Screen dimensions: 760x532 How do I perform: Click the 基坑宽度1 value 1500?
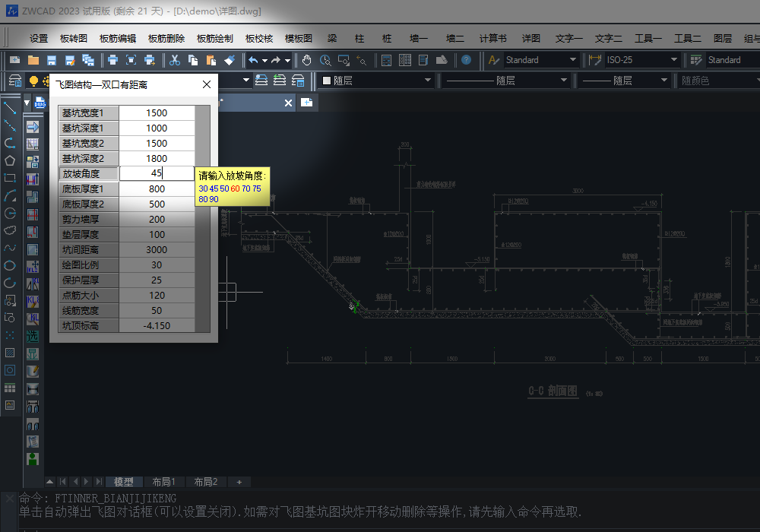pos(157,113)
